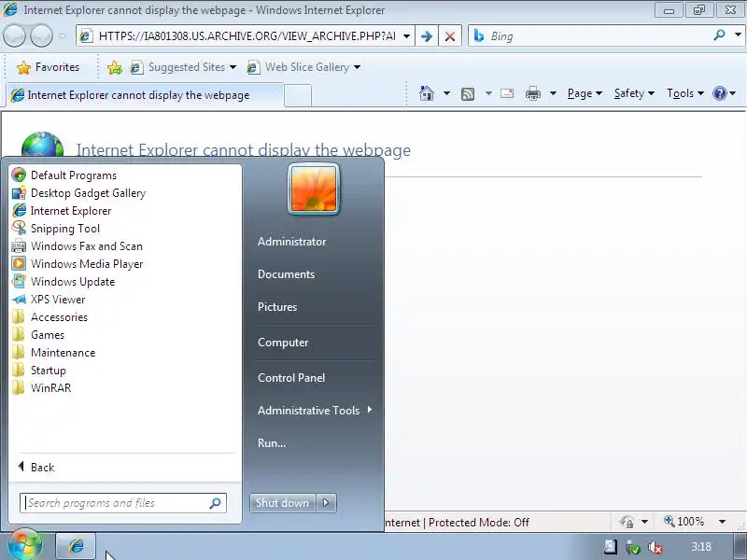Open the search provider dropdown arrow

(x=738, y=35)
